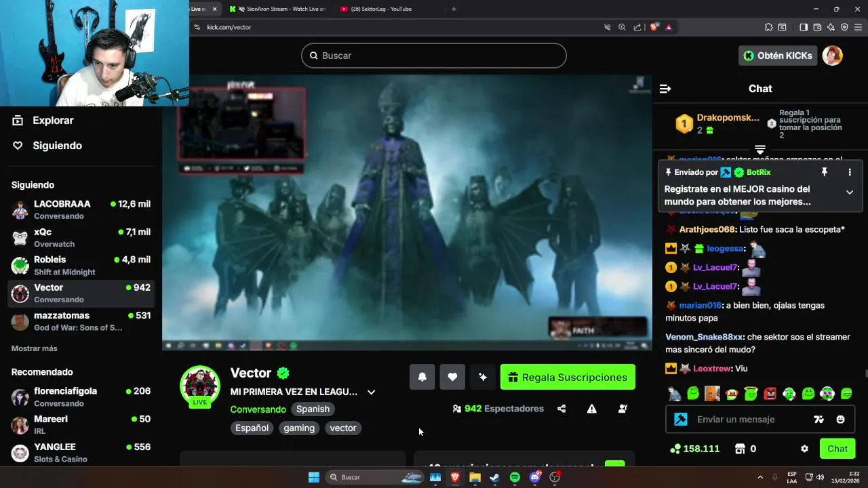The height and width of the screenshot is (488, 868).
Task: Click the zoom magnifier in address bar
Action: 622,27
